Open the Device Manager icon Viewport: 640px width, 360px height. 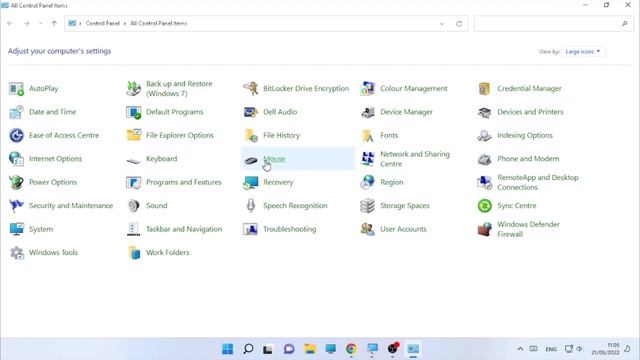(x=367, y=112)
